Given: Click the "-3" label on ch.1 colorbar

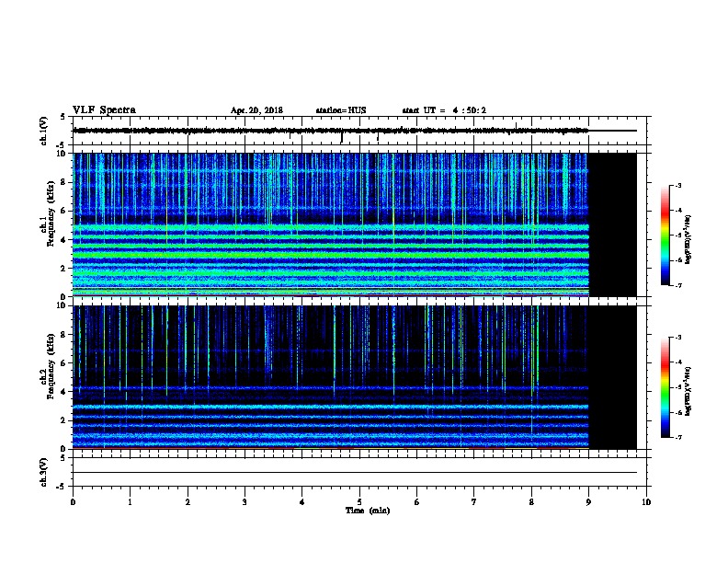Looking at the screenshot, I should (677, 185).
